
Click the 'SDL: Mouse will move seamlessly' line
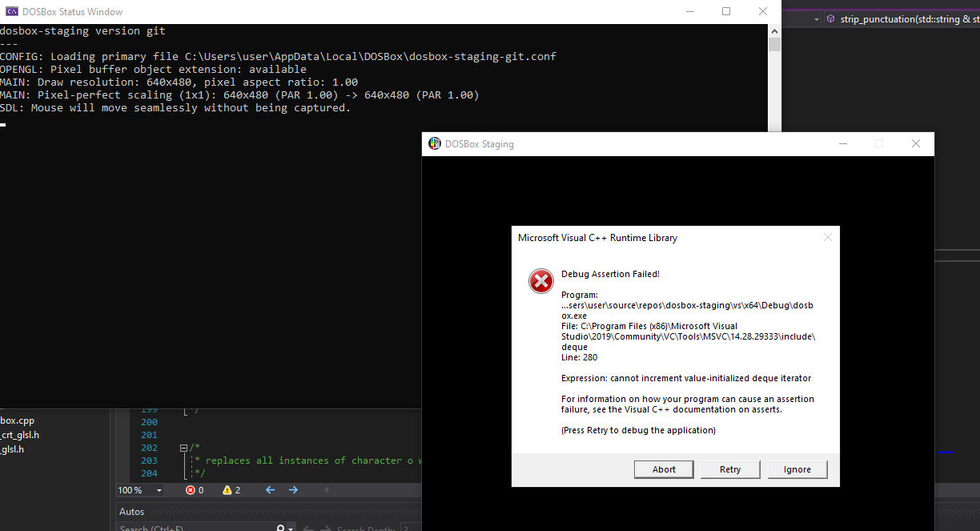(175, 107)
